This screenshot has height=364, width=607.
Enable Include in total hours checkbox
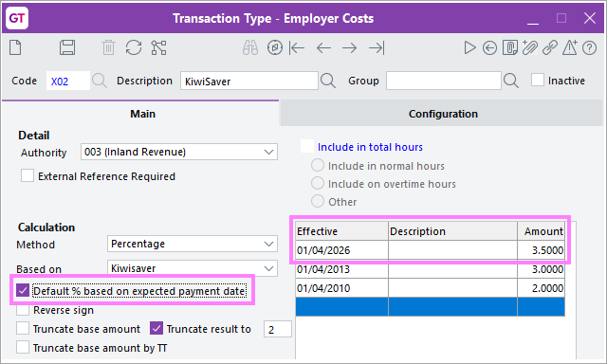[x=307, y=146]
